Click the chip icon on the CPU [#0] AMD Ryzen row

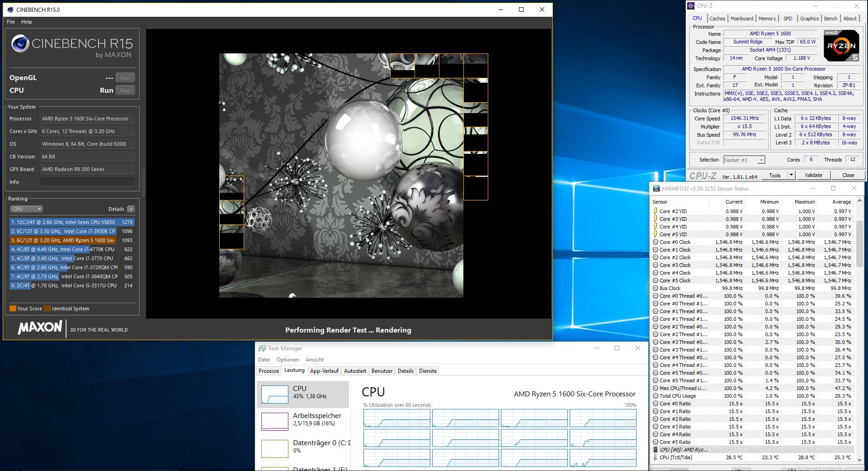tap(656, 450)
